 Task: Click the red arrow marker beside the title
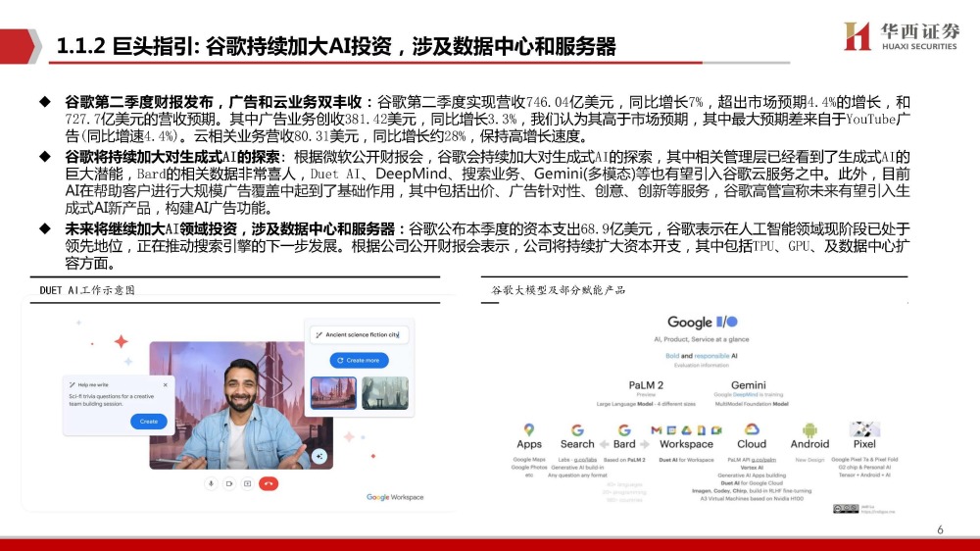(20, 46)
